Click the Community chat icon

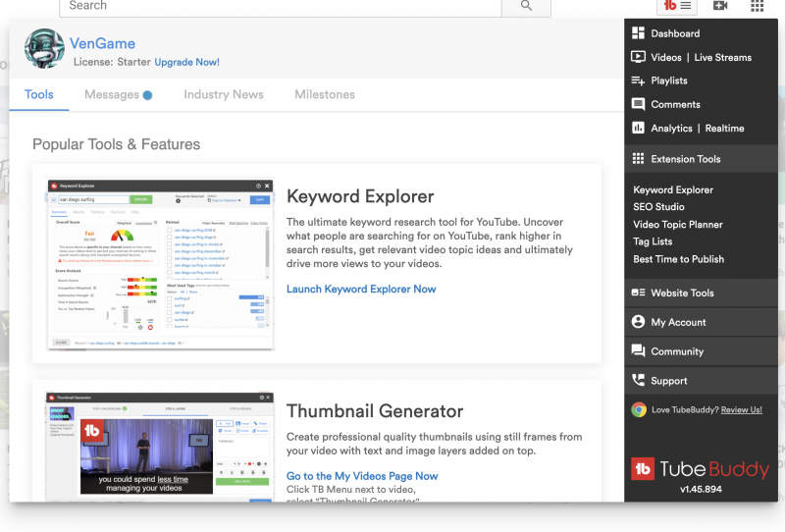click(639, 351)
